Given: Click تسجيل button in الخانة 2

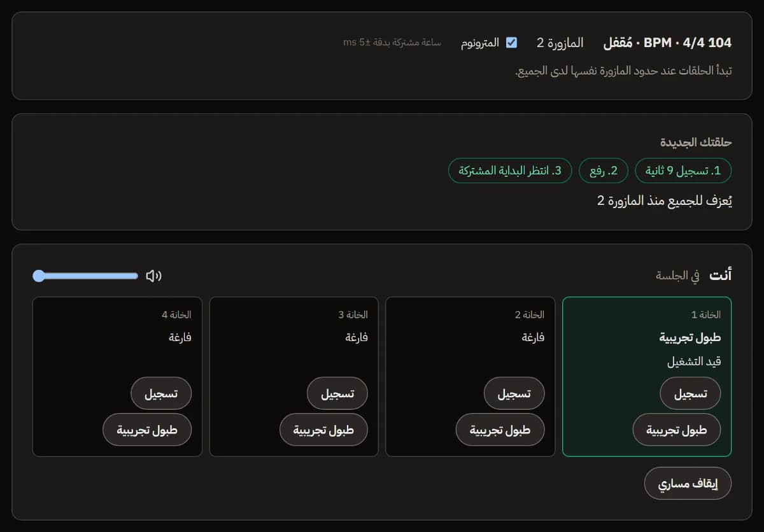Looking at the screenshot, I should coord(514,393).
